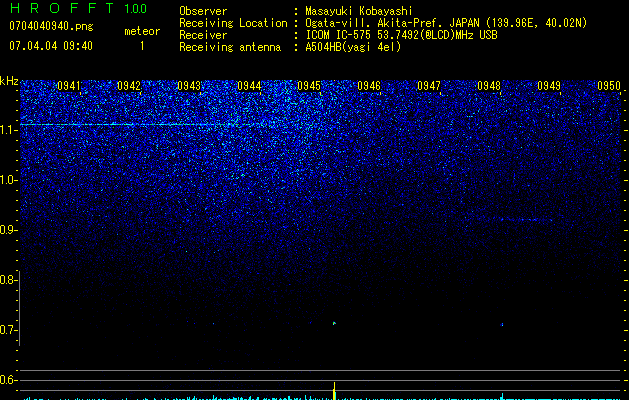Viewport: 629px width, 400px height.
Task: Select observer name Masayuki Kobayashi
Action: coord(359,11)
